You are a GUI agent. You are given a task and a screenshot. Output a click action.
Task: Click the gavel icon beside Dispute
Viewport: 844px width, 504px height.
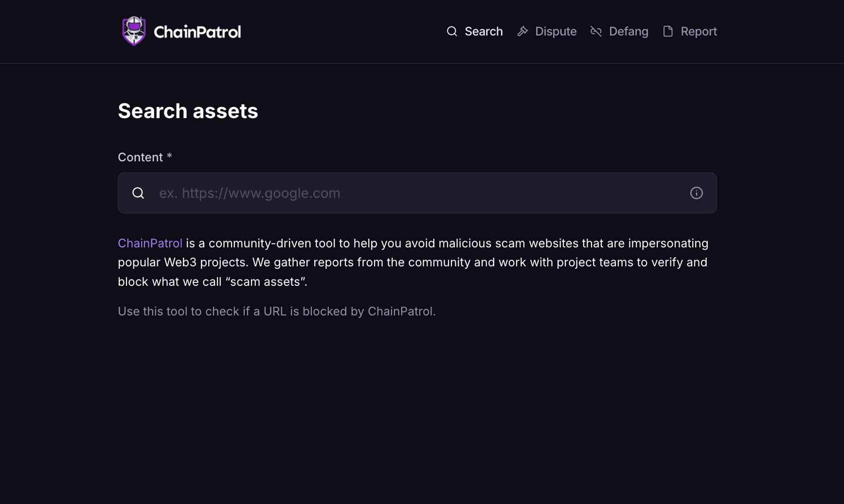point(522,32)
